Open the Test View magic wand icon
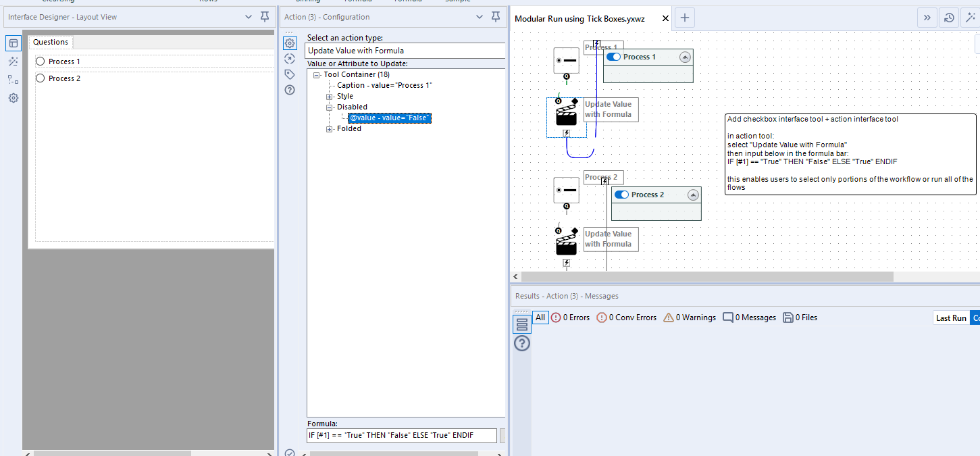The height and width of the screenshot is (456, 980). 13,61
